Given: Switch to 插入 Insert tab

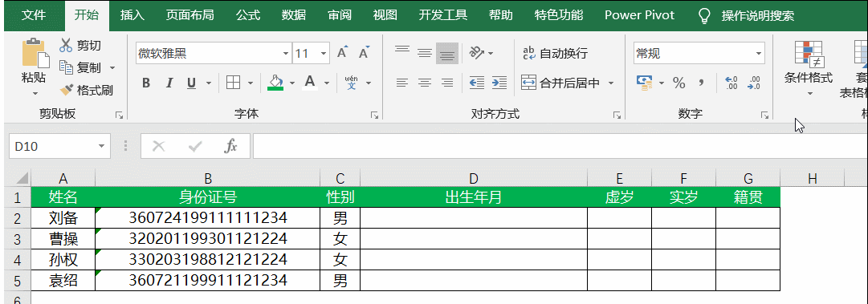Looking at the screenshot, I should [132, 15].
